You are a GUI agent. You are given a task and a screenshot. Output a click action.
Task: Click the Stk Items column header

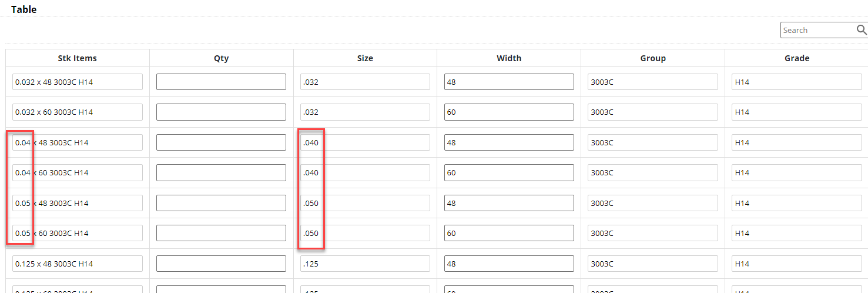point(77,58)
